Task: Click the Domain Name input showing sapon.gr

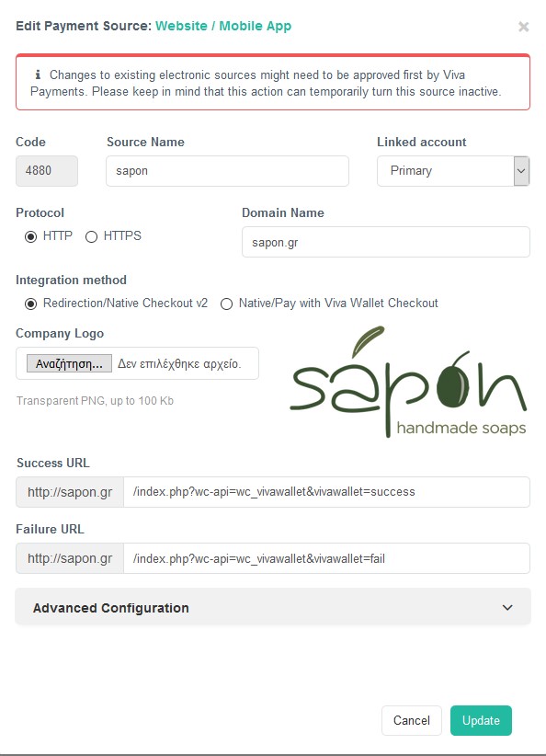Action: tap(384, 241)
